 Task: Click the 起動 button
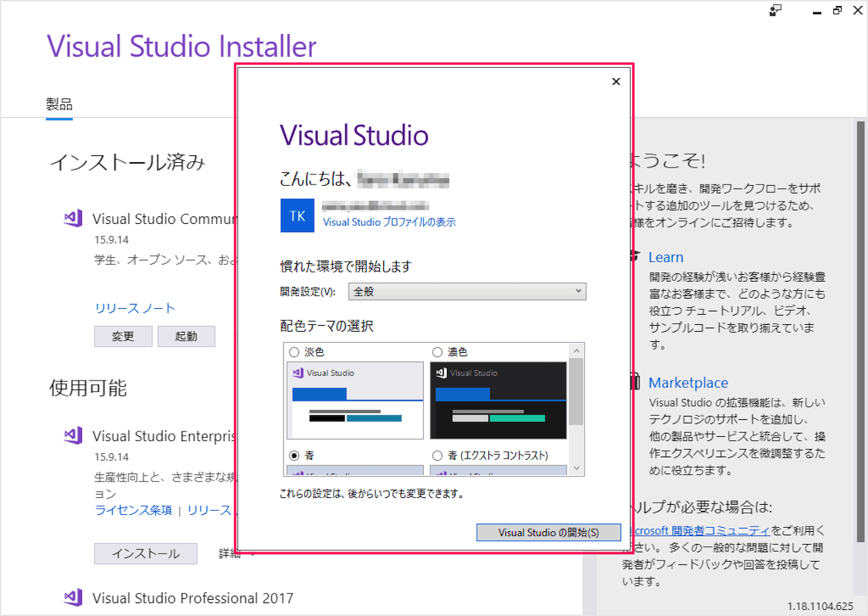click(x=186, y=336)
